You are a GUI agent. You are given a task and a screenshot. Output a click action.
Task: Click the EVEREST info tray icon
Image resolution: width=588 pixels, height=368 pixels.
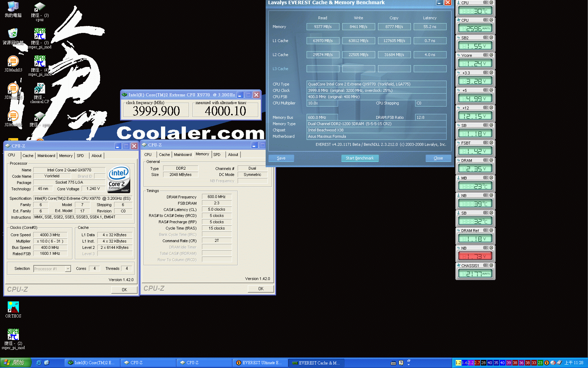[x=547, y=363]
